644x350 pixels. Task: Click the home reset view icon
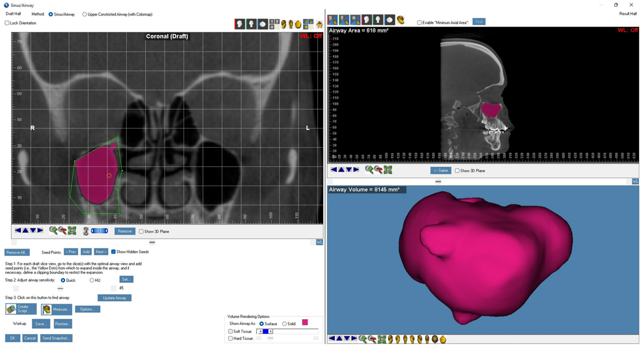[319, 24]
